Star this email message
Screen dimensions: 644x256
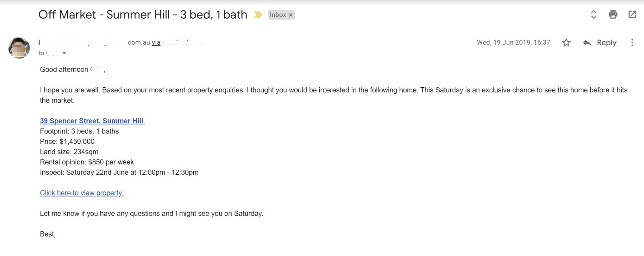(566, 43)
